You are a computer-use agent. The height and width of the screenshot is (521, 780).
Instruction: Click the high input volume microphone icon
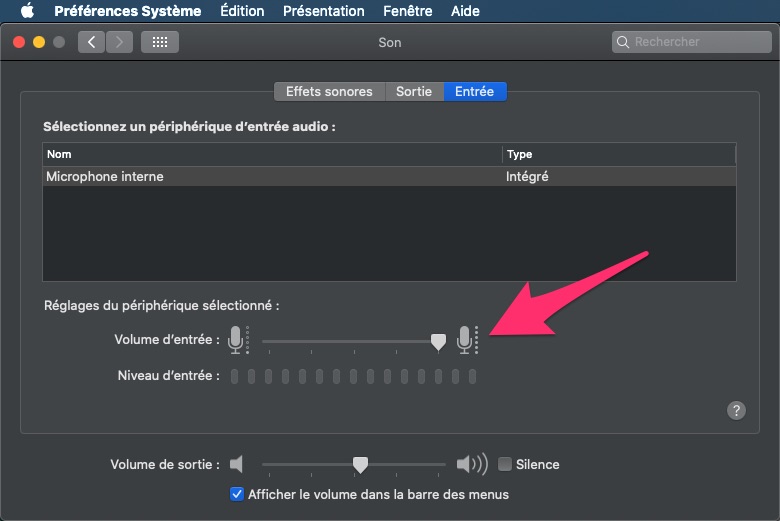click(x=468, y=340)
